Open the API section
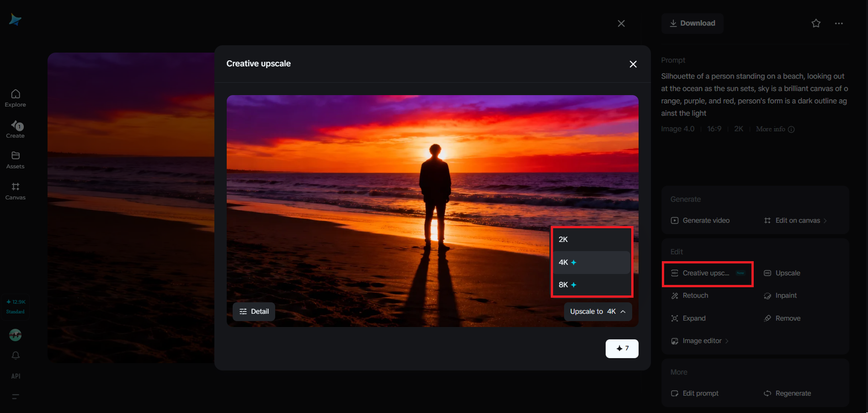 pyautogui.click(x=15, y=375)
